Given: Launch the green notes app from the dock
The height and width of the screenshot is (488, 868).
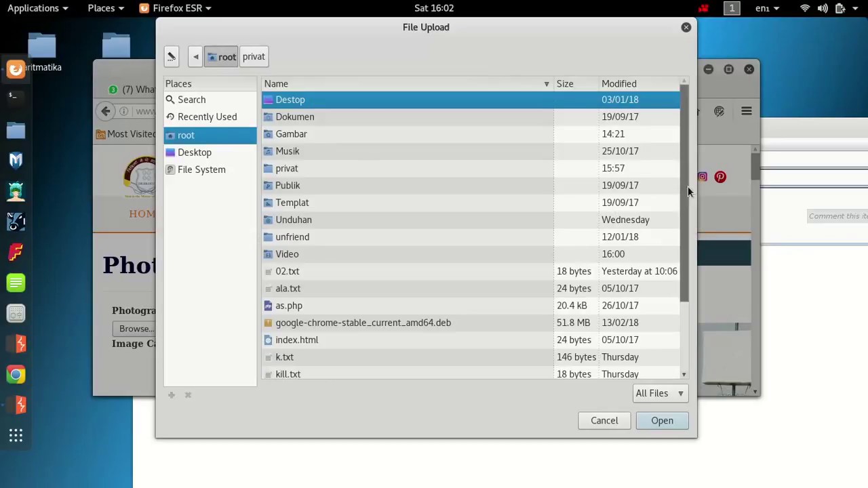Looking at the screenshot, I should [x=16, y=283].
